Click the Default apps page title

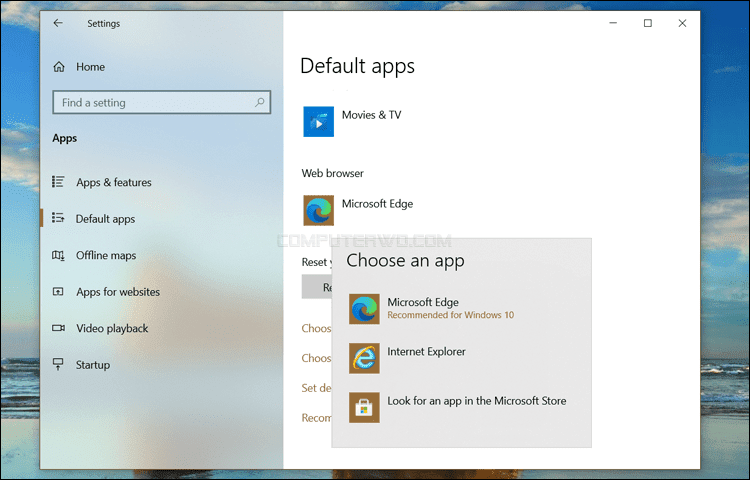click(357, 65)
